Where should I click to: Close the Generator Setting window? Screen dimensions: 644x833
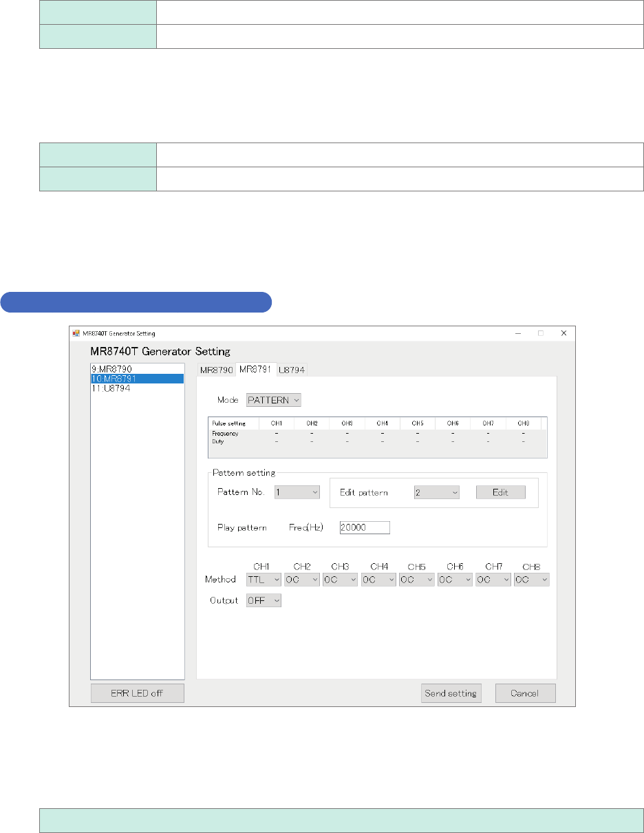563,333
